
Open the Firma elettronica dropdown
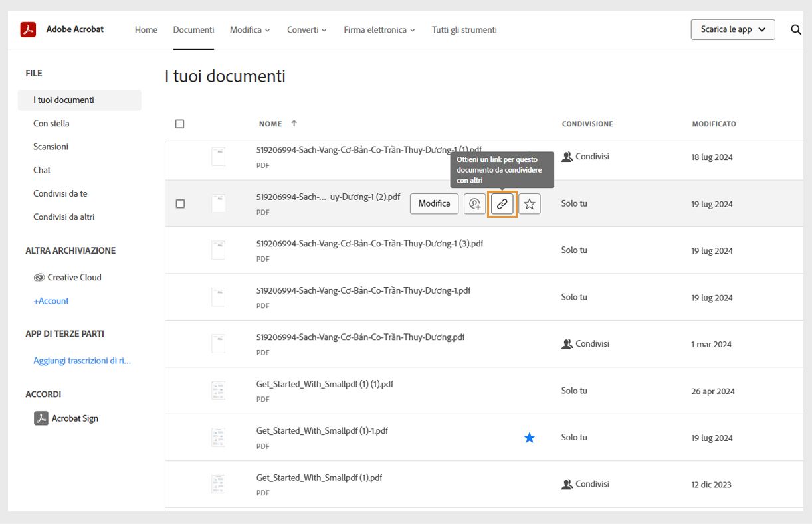[x=379, y=30]
